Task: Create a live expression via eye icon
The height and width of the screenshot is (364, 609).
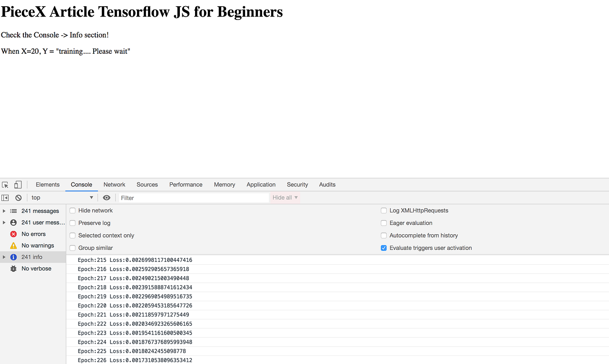Action: click(107, 197)
